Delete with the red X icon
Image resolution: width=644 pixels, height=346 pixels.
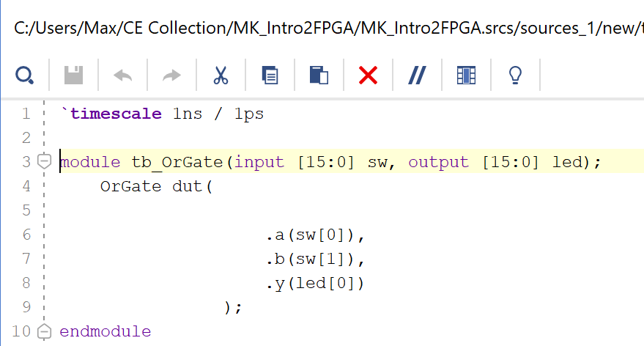pos(368,75)
